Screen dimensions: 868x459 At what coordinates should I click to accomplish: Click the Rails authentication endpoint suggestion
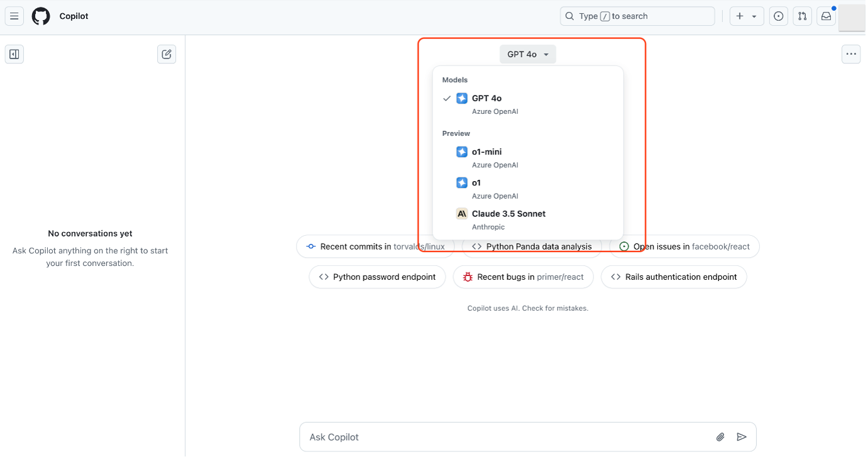(x=674, y=277)
